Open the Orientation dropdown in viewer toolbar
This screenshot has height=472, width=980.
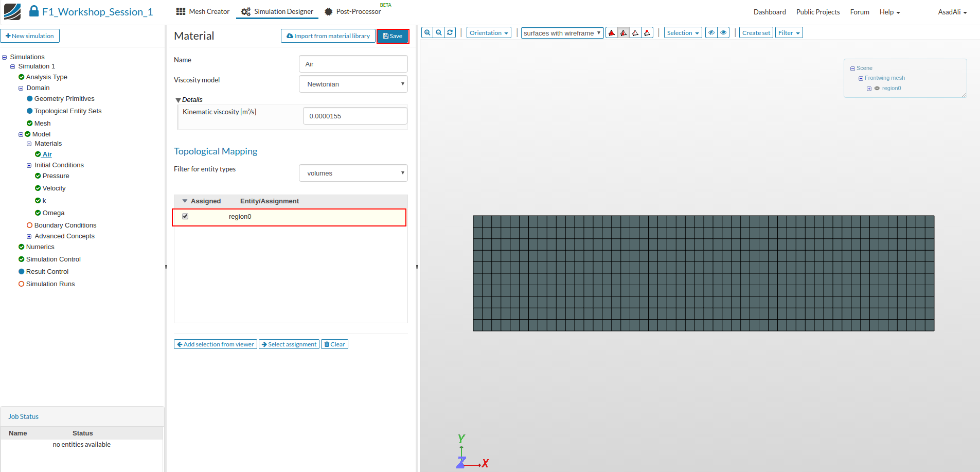[x=488, y=33]
